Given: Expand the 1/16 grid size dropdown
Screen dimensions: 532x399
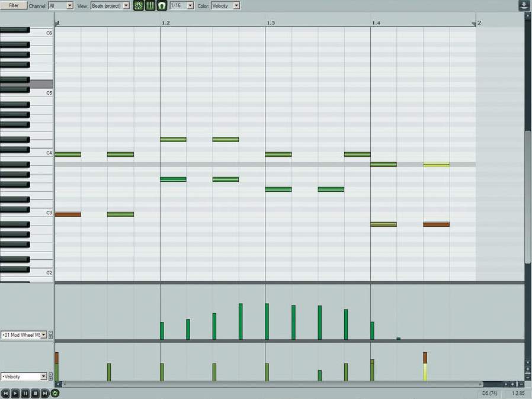Looking at the screenshot, I should (181, 6).
